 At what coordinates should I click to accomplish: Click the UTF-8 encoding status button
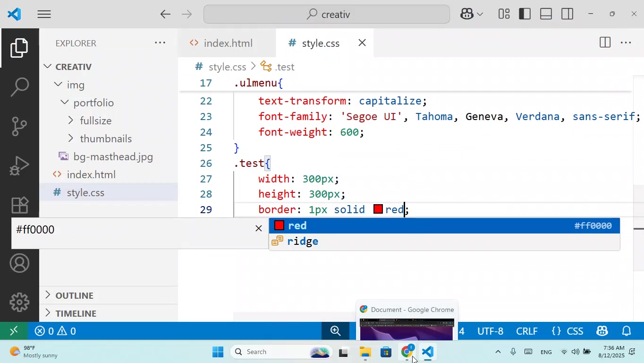point(490,331)
